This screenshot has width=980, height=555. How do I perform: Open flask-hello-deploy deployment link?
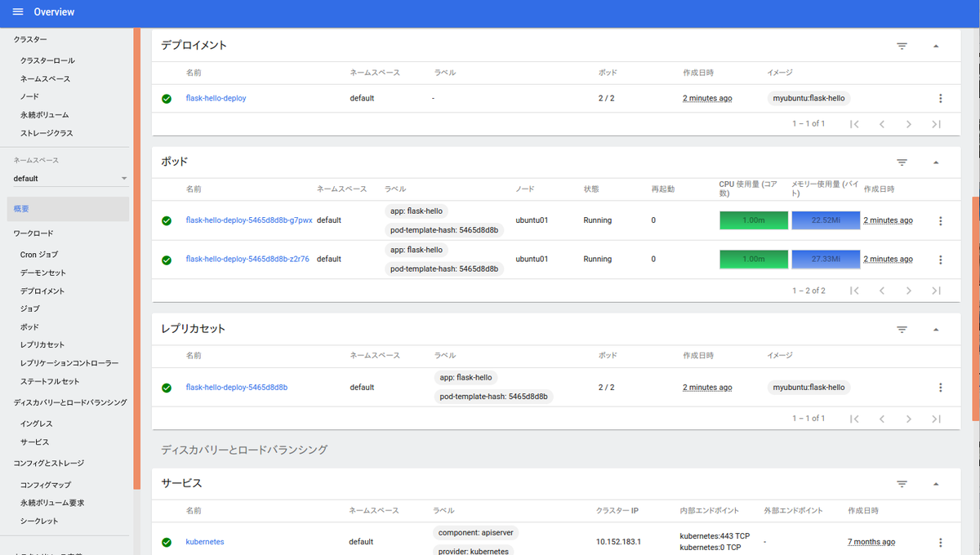[x=216, y=99]
